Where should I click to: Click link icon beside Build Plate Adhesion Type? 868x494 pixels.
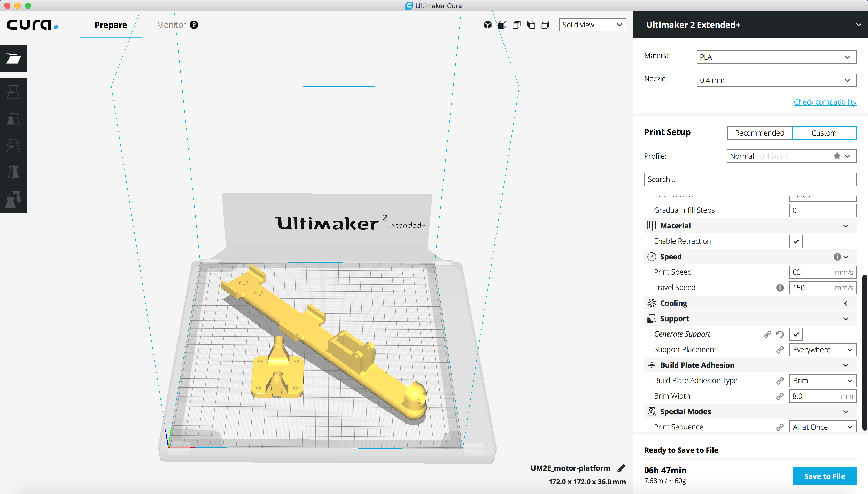point(780,381)
